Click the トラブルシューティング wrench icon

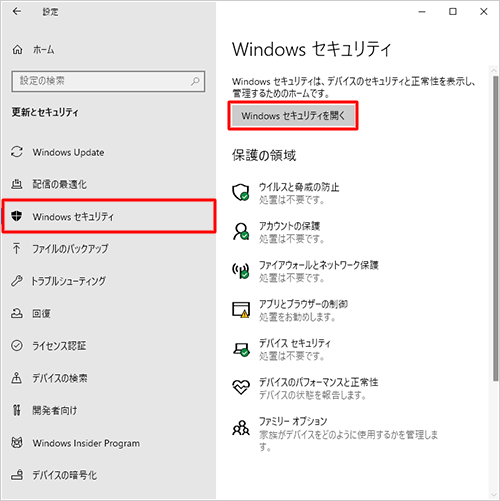pos(17,281)
